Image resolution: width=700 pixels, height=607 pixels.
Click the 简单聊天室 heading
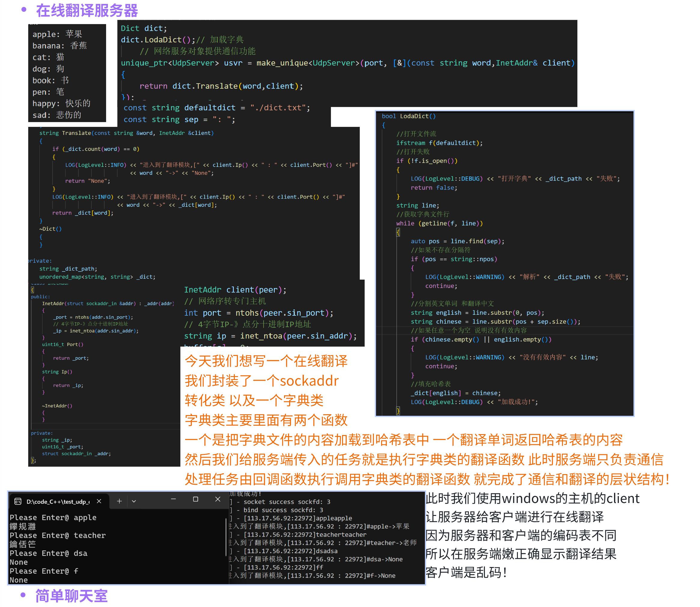tap(71, 597)
